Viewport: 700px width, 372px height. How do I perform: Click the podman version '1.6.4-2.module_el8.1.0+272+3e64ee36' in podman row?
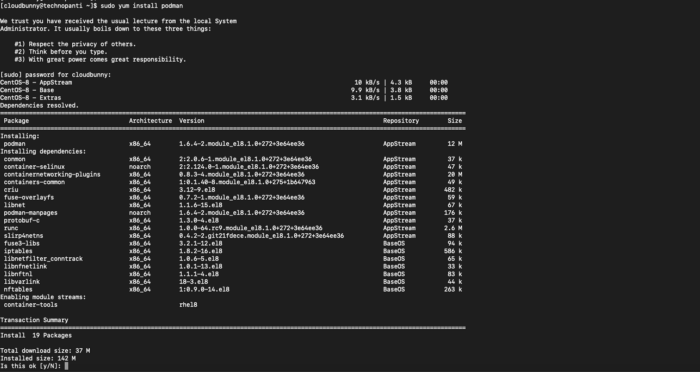[x=242, y=144]
